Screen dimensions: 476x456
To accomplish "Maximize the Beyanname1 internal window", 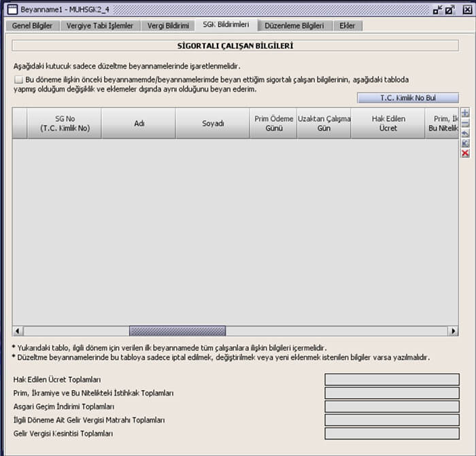I will click(x=450, y=10).
